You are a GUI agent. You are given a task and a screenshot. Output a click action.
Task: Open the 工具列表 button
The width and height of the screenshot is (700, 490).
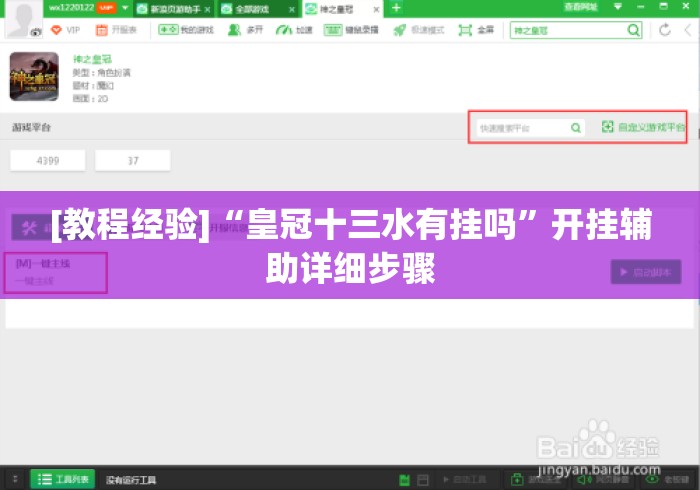pos(62,479)
